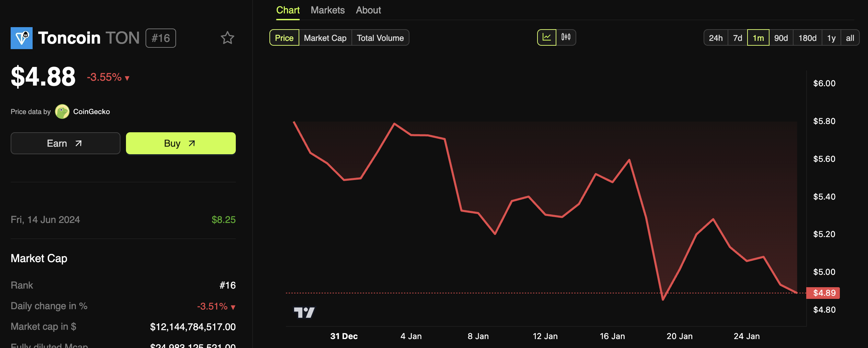Click the -3.55% price change text
This screenshot has height=348, width=868.
click(x=104, y=77)
